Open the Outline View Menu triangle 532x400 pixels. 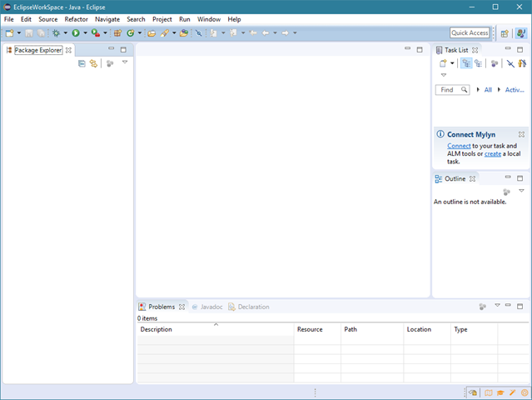coord(521,191)
